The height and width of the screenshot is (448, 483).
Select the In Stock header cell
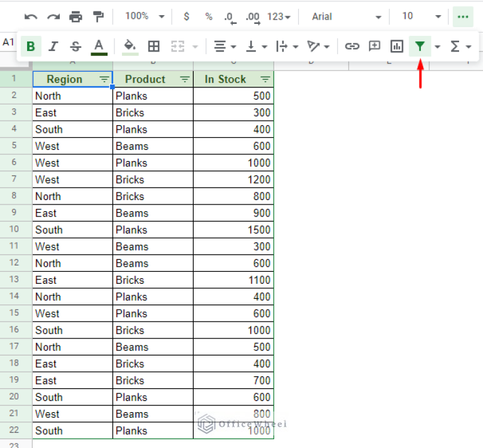tap(233, 79)
